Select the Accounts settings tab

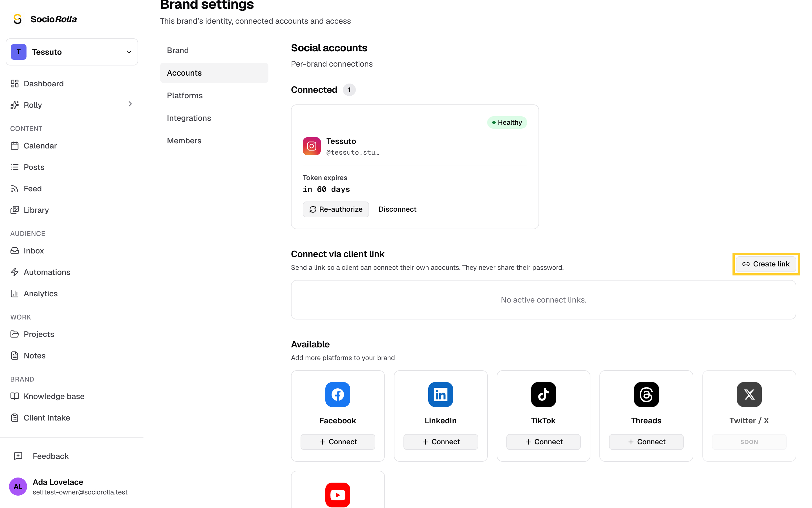(214, 73)
